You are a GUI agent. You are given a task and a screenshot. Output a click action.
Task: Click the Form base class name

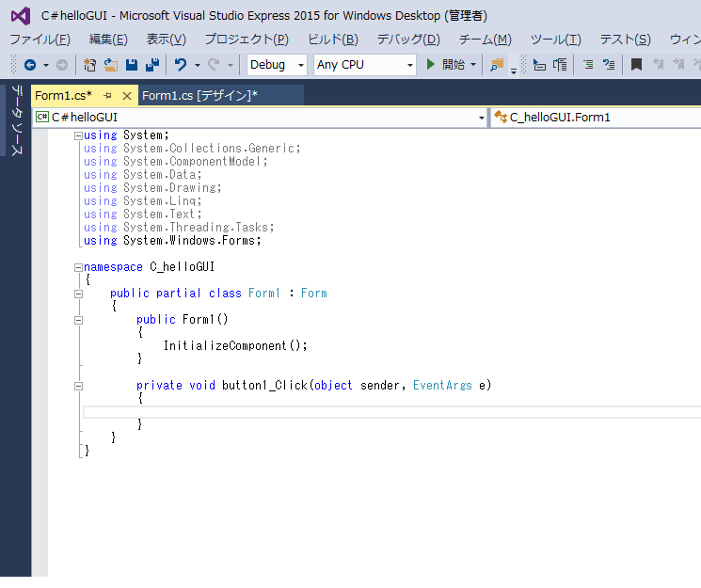[314, 294]
